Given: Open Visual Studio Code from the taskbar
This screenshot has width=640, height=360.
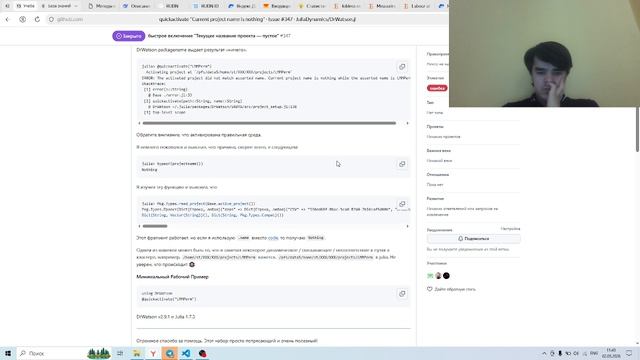Looking at the screenshot, I should [x=186, y=353].
